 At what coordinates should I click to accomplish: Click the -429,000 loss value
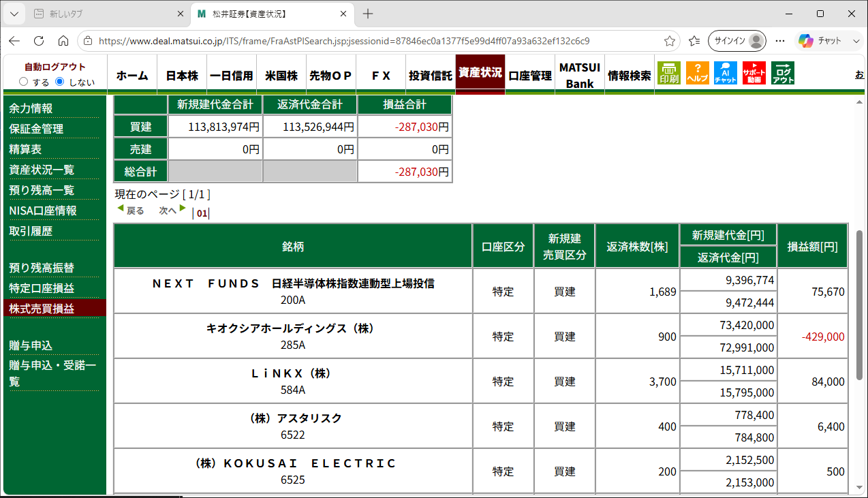click(x=823, y=337)
